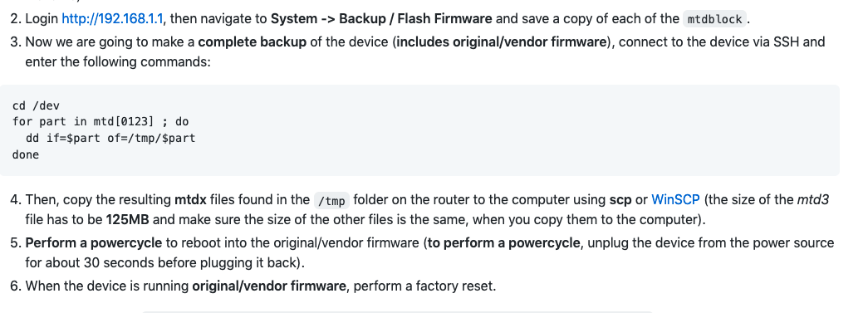The width and height of the screenshot is (868, 313).
Task: Click bold 'to perform a powercycle' in parentheses
Action: pyautogui.click(x=503, y=242)
